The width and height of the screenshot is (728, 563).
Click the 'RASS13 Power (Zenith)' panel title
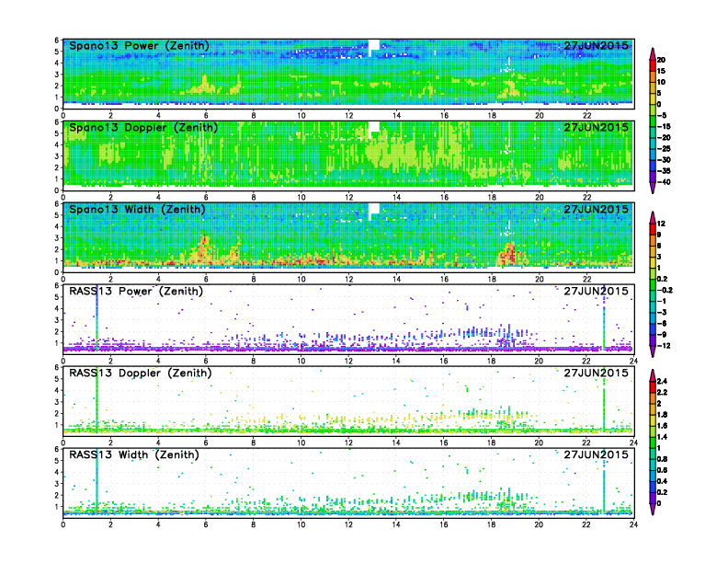[135, 292]
